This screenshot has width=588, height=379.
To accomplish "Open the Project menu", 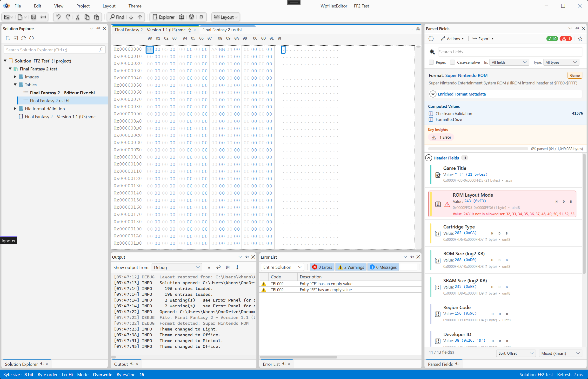I will (83, 6).
